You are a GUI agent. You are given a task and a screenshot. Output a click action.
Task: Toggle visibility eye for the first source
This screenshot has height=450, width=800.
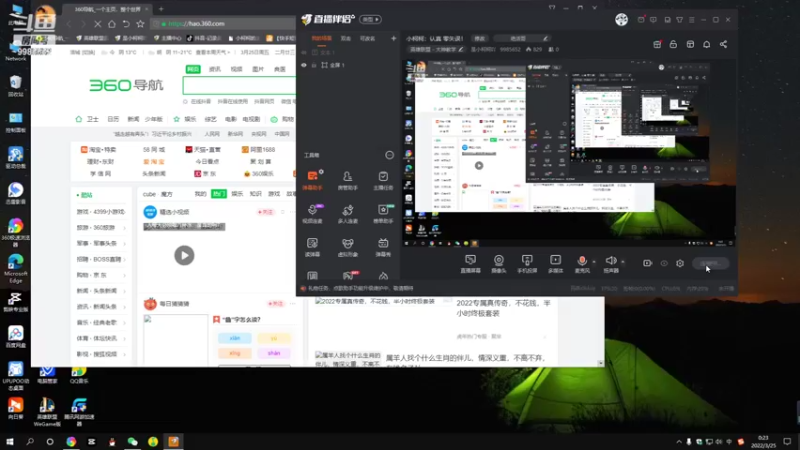[x=304, y=53]
